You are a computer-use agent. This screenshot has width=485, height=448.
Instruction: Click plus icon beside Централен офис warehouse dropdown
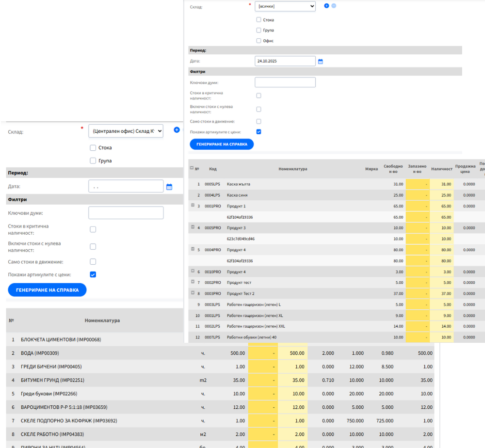tap(177, 130)
